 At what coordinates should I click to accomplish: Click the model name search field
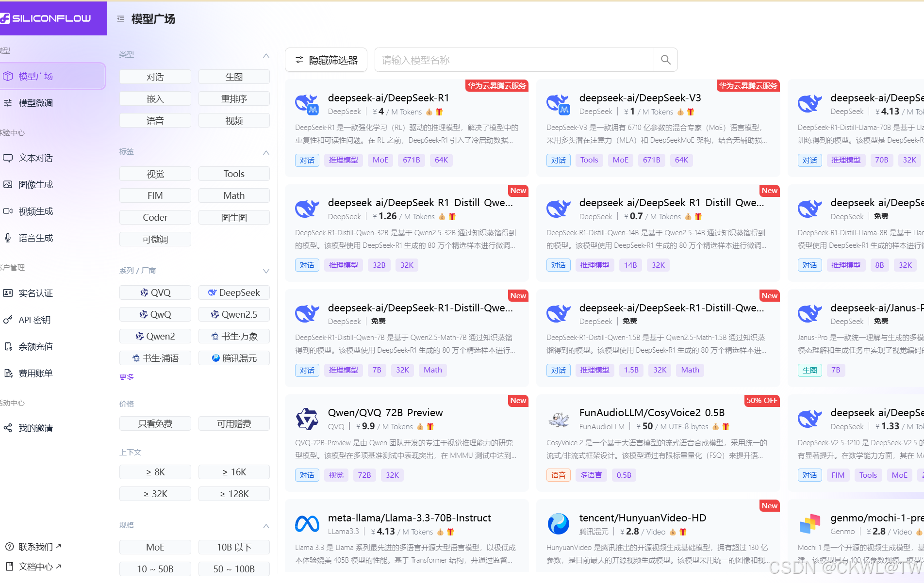[514, 60]
